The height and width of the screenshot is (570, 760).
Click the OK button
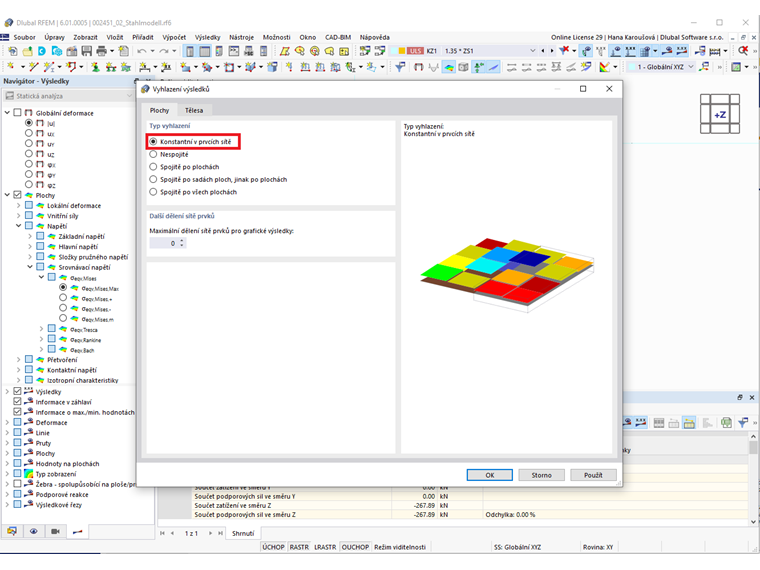click(490, 475)
